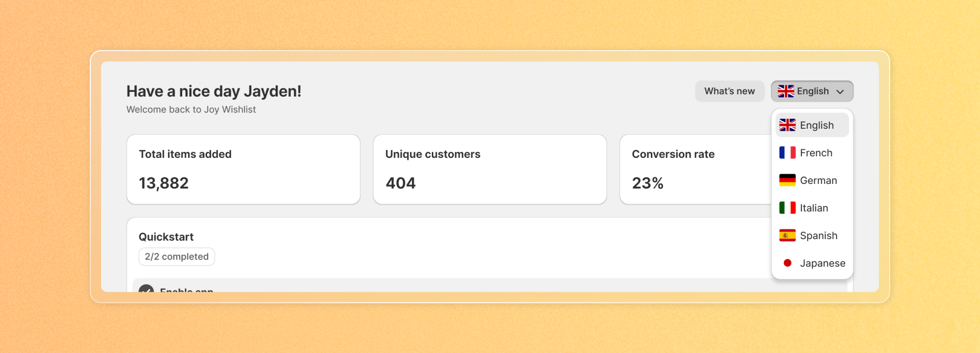This screenshot has height=353, width=980.
Task: Switch language to German
Action: tap(818, 181)
